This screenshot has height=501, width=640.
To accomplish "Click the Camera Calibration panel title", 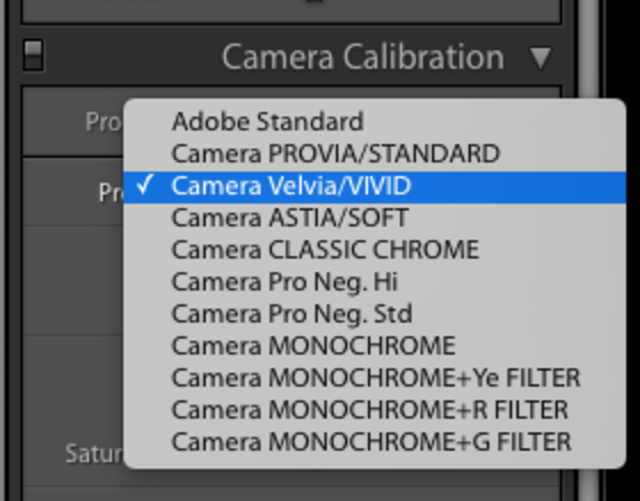I will coord(362,57).
